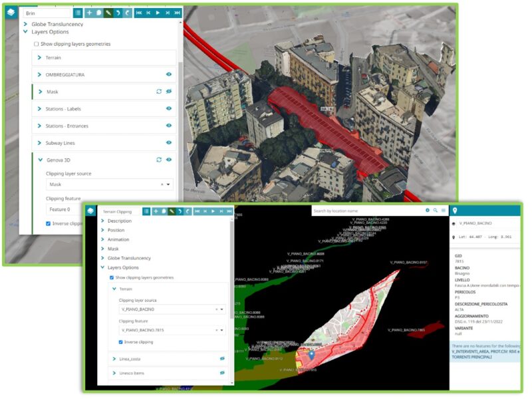This screenshot has height=399, width=532.
Task: Open the V_PIANO_BACINO.7815 clipping feature dropdown
Action: click(x=172, y=330)
